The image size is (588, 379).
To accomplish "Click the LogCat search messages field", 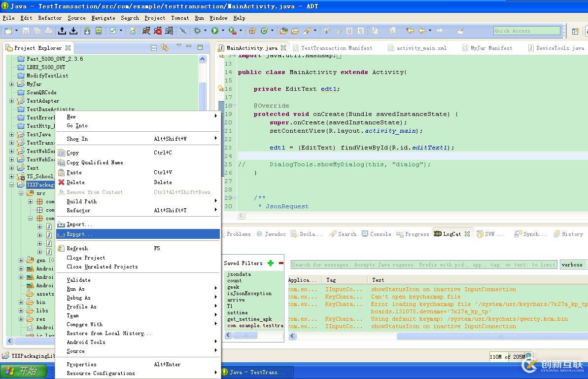I will (423, 265).
